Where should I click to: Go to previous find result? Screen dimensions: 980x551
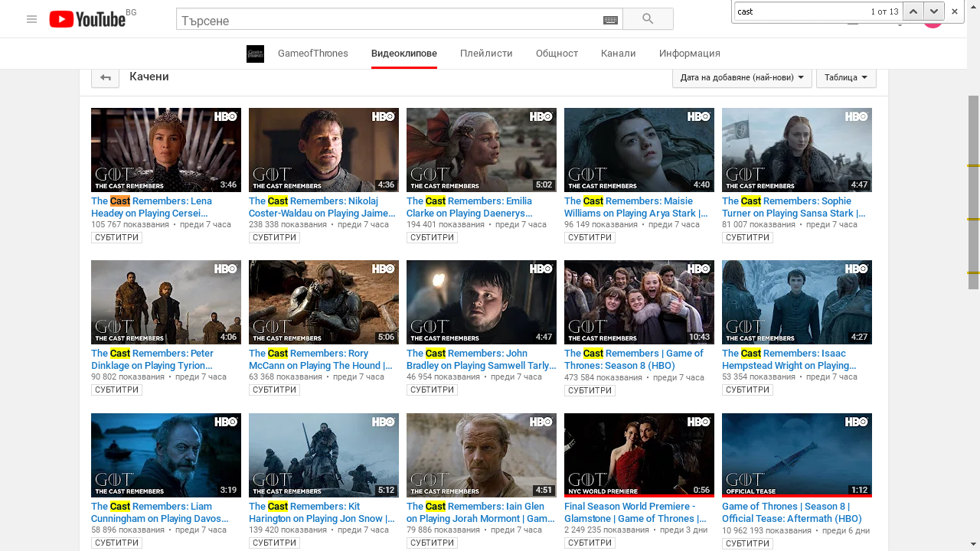pos(913,11)
